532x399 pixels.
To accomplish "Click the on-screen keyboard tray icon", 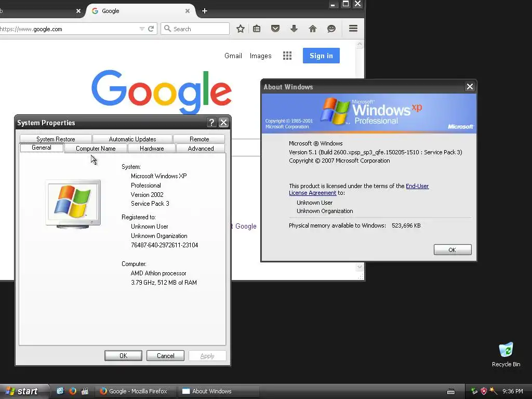I will tap(451, 392).
